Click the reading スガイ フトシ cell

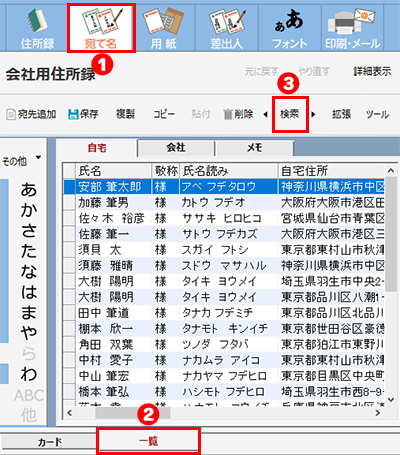pyautogui.click(x=229, y=250)
